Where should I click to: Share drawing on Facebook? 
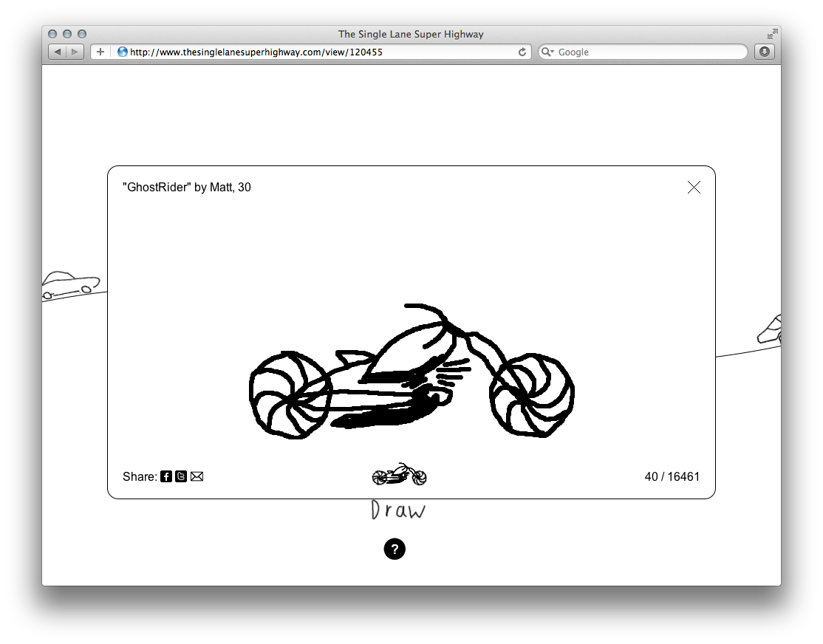click(x=166, y=476)
